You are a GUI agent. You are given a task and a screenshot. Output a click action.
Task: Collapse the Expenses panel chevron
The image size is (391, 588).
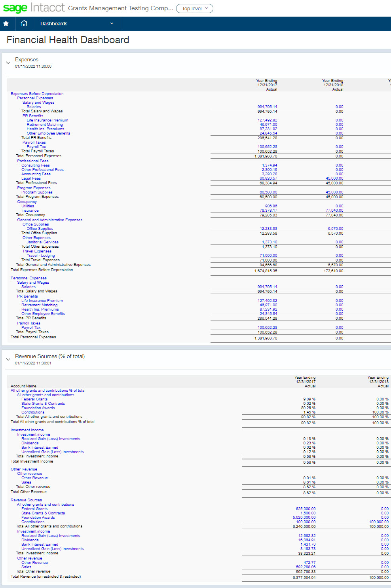8,63
